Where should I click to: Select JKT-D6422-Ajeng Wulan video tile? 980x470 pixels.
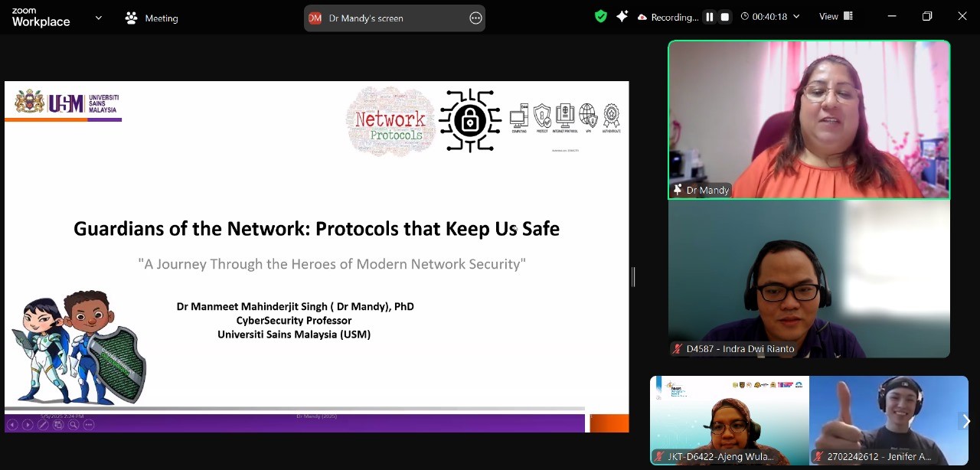(729, 420)
